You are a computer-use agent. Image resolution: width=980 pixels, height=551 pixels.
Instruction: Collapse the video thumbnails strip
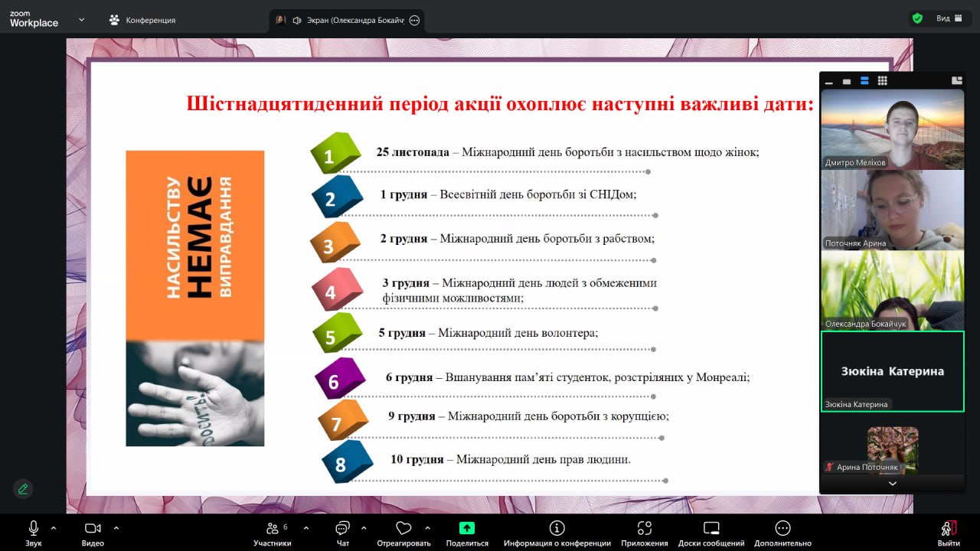[829, 81]
